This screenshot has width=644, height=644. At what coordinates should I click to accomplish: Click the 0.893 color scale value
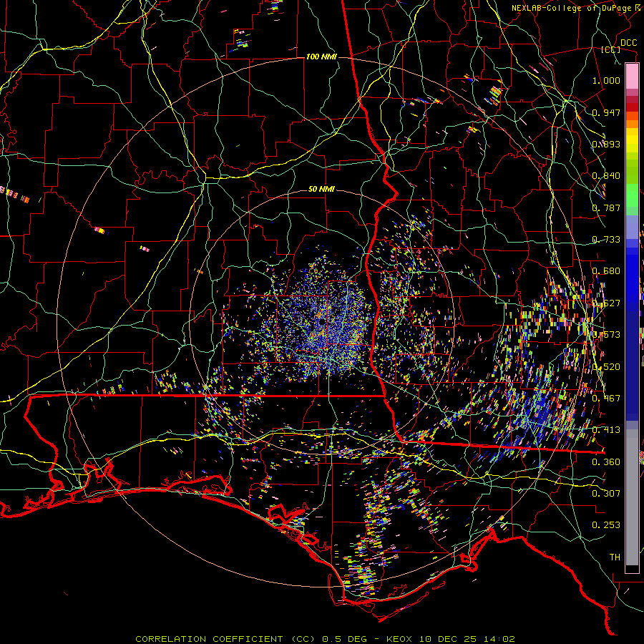pos(606,144)
